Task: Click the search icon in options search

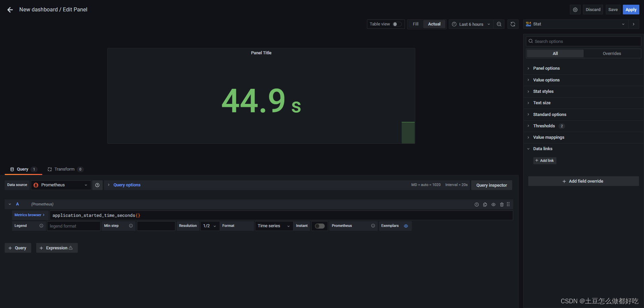Action: pos(531,41)
